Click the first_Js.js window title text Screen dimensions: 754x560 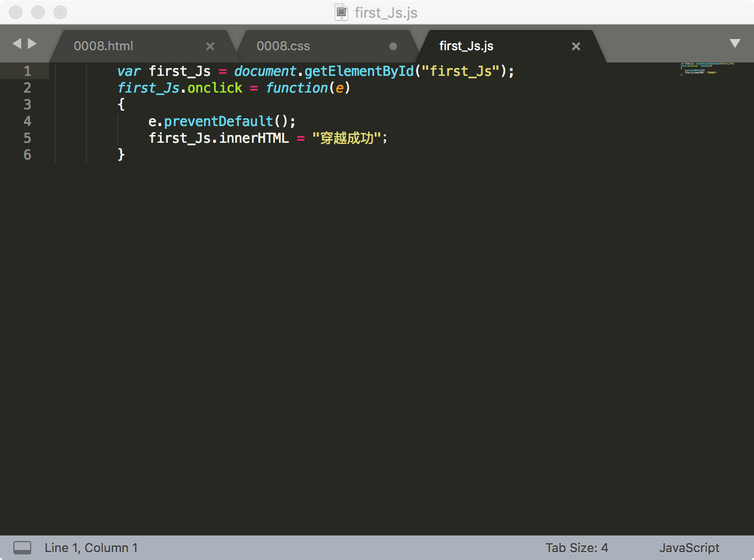(386, 13)
